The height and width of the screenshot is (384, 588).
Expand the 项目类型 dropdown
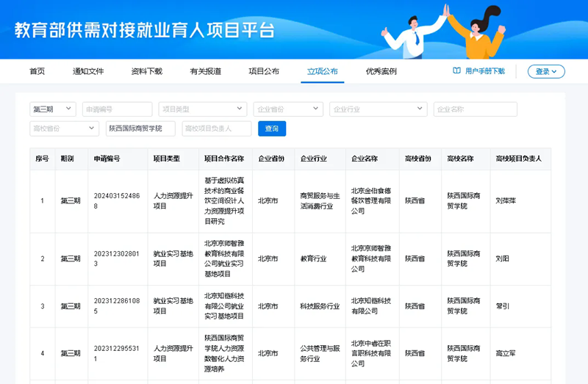tap(202, 109)
